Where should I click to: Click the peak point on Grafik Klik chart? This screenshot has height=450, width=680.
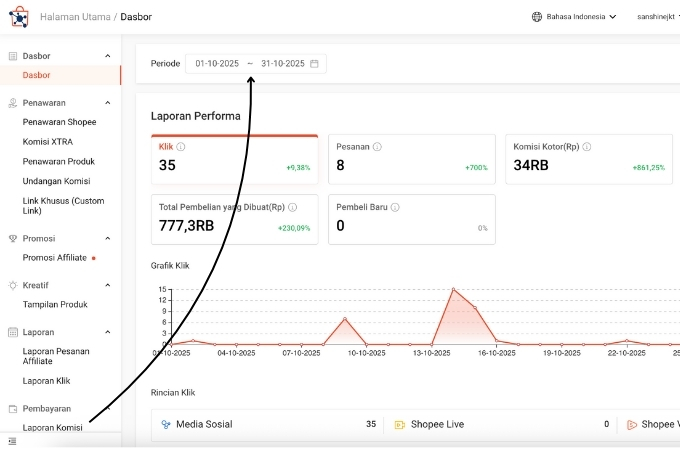click(x=453, y=289)
